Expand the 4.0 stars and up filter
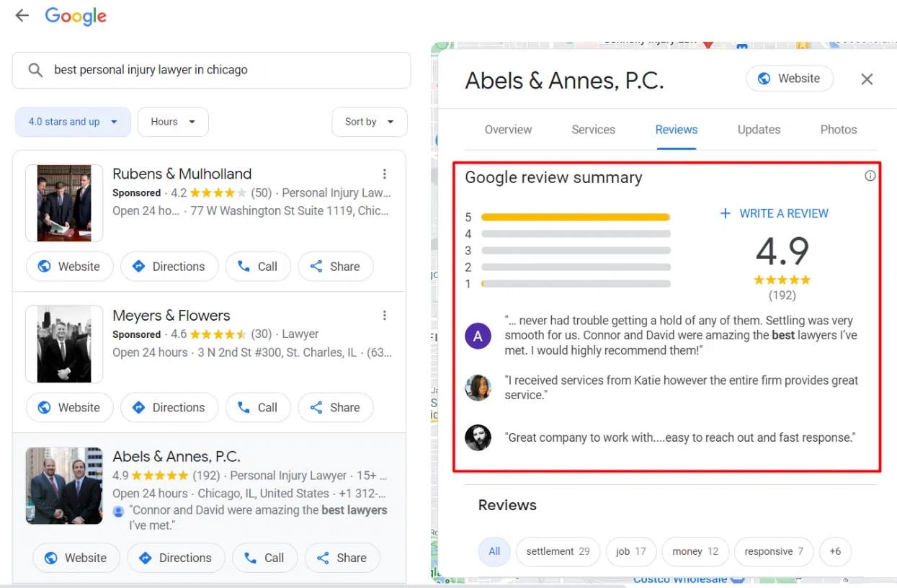The image size is (897, 588). pyautogui.click(x=73, y=122)
